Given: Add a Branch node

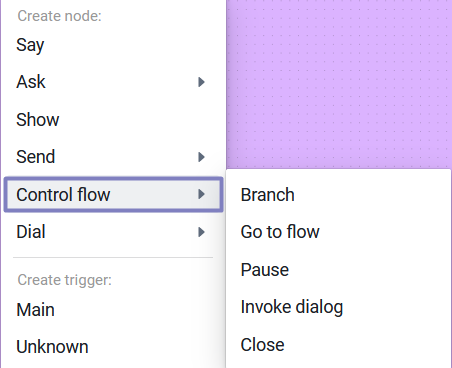Looking at the screenshot, I should pos(338,195).
